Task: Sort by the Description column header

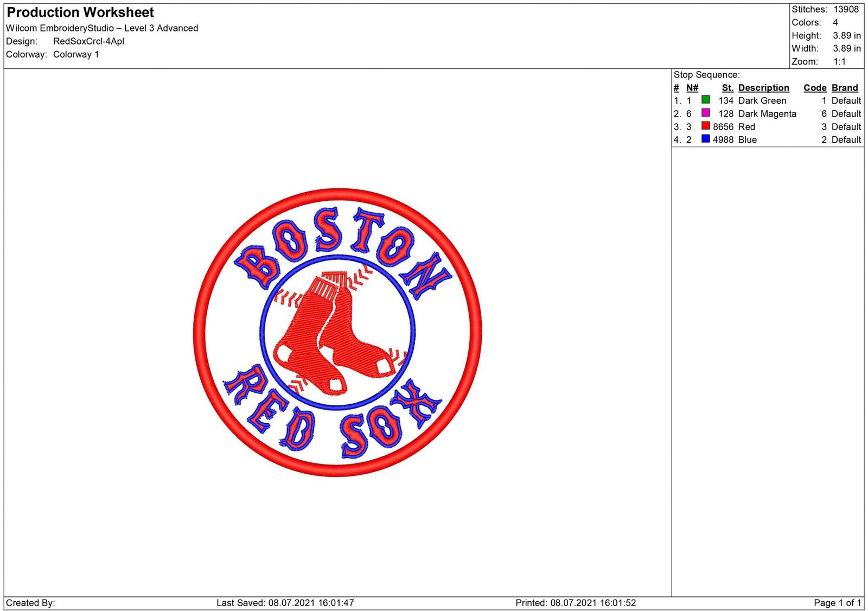Action: coord(764,87)
